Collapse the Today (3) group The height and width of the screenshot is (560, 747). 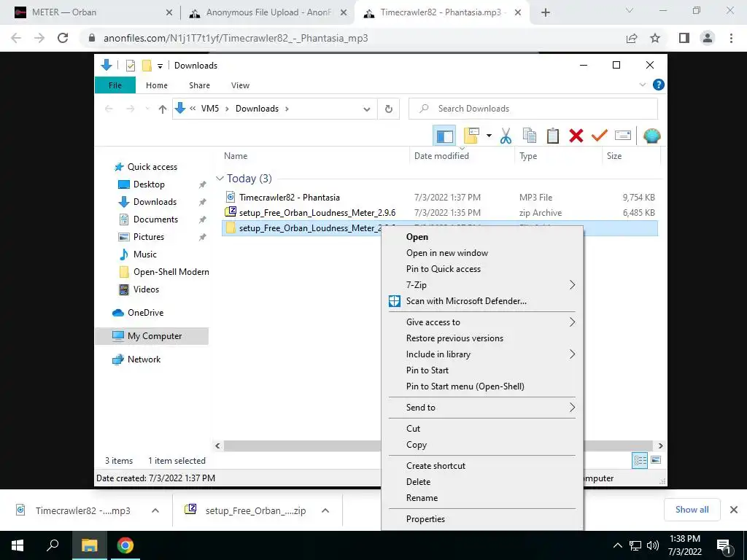(x=220, y=179)
